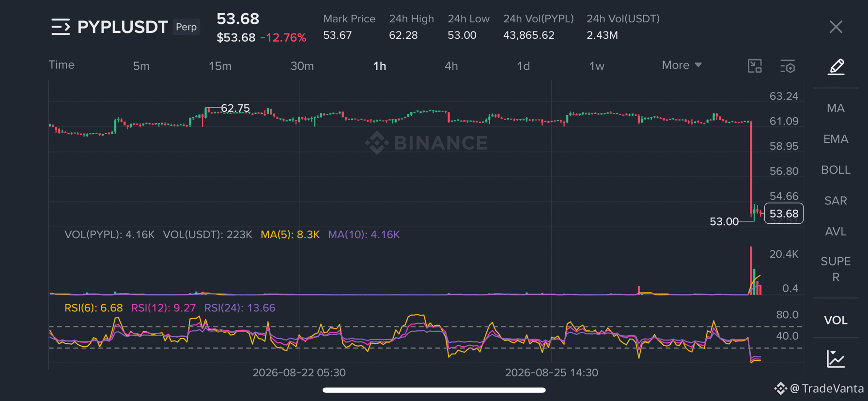Switch to the 4h timeframe
868x401 pixels.
pyautogui.click(x=451, y=66)
